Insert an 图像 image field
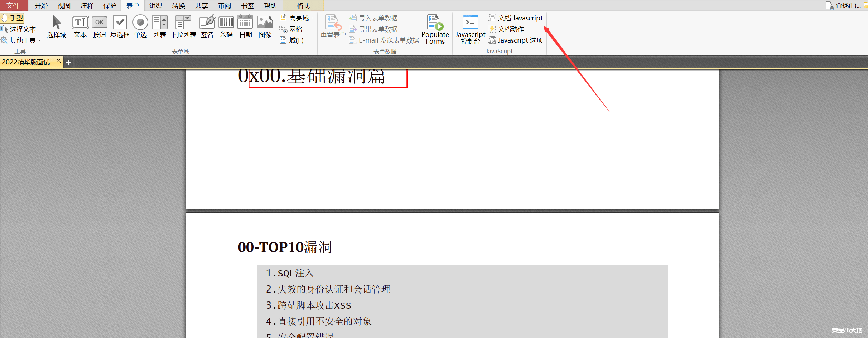868x338 pixels. pyautogui.click(x=265, y=25)
